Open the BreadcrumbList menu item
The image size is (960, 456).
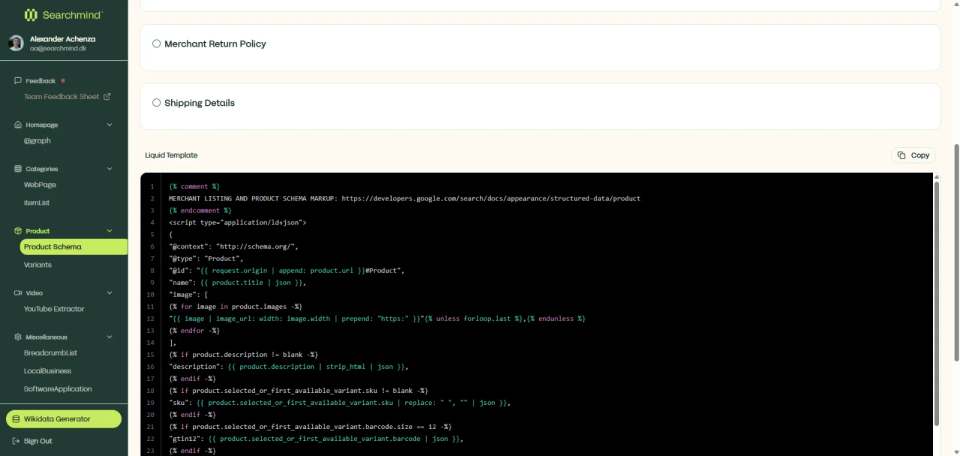[50, 353]
